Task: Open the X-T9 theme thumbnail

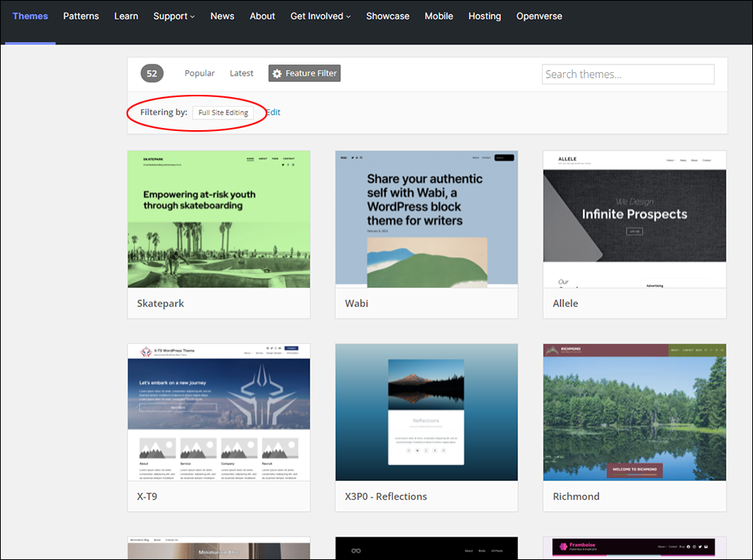Action: (x=219, y=412)
